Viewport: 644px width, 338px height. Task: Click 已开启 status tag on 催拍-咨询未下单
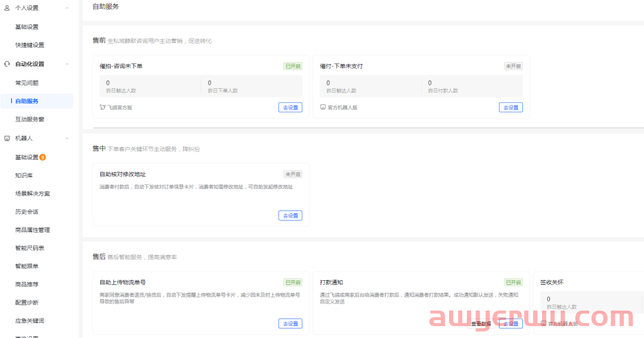point(293,66)
